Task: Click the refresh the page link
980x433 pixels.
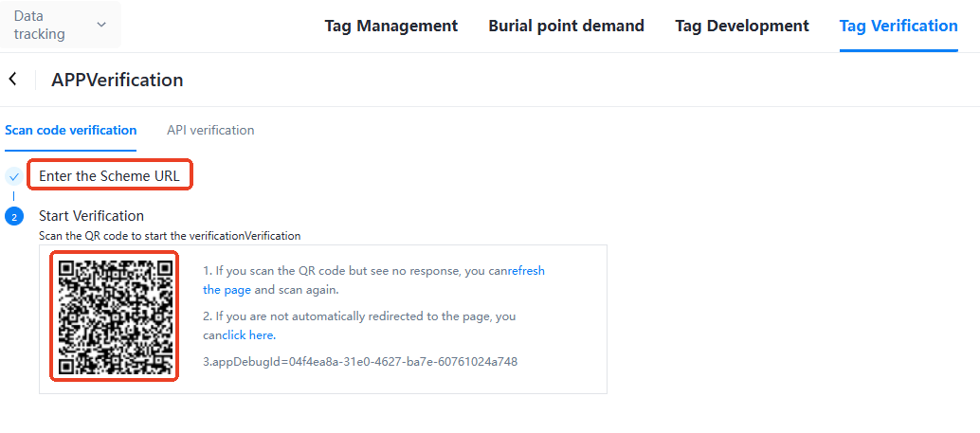Action: (526, 271)
